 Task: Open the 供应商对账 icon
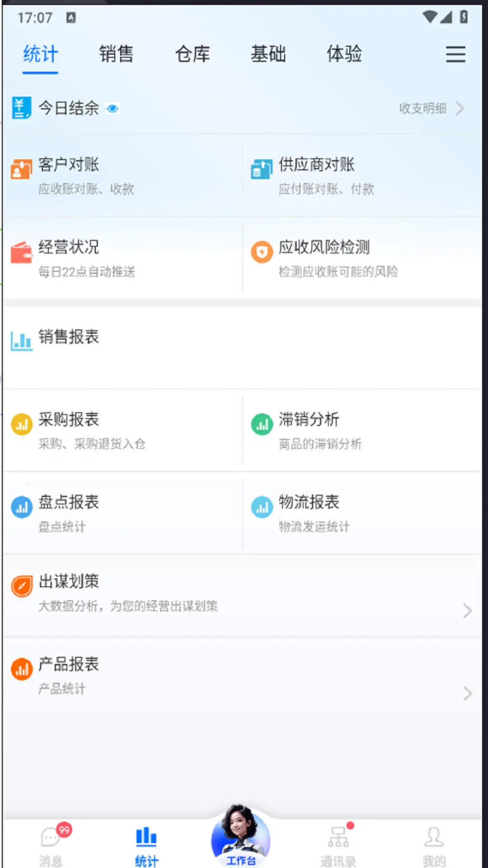[262, 169]
